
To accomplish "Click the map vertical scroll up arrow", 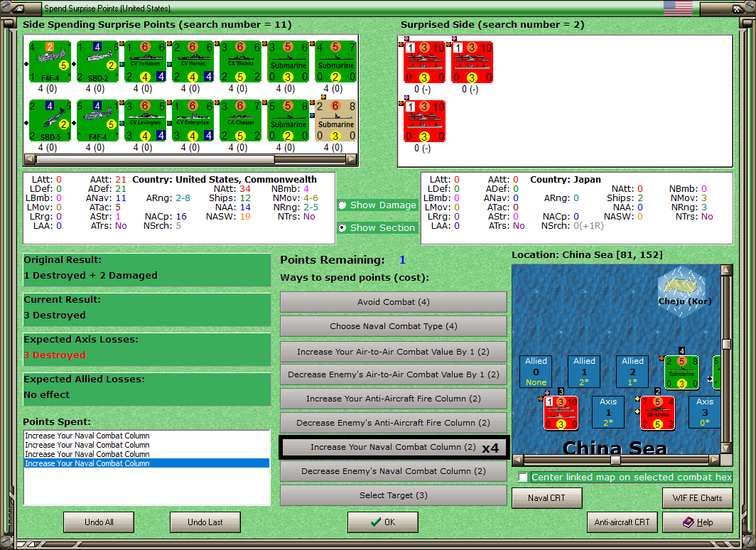I will [x=727, y=269].
